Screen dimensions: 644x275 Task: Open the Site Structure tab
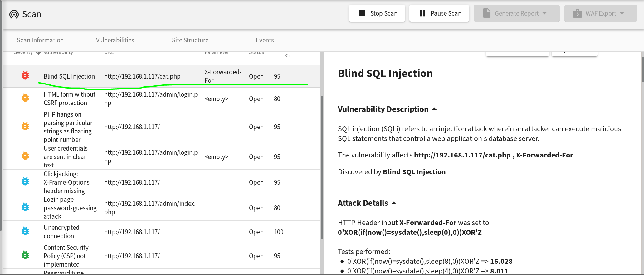pos(190,40)
